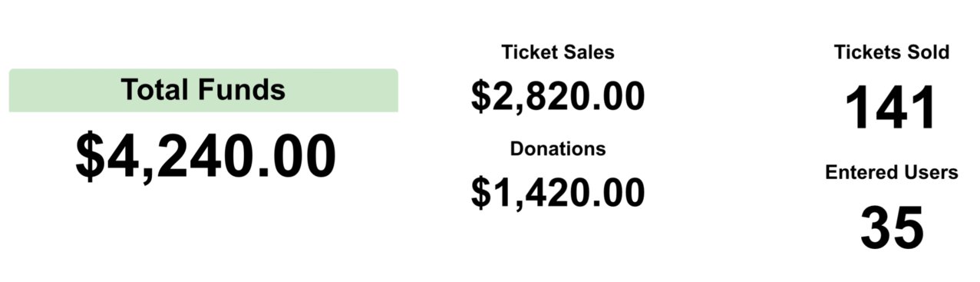This screenshot has height=282, width=980.
Task: Click the right edge of the green banner
Action: [394, 91]
